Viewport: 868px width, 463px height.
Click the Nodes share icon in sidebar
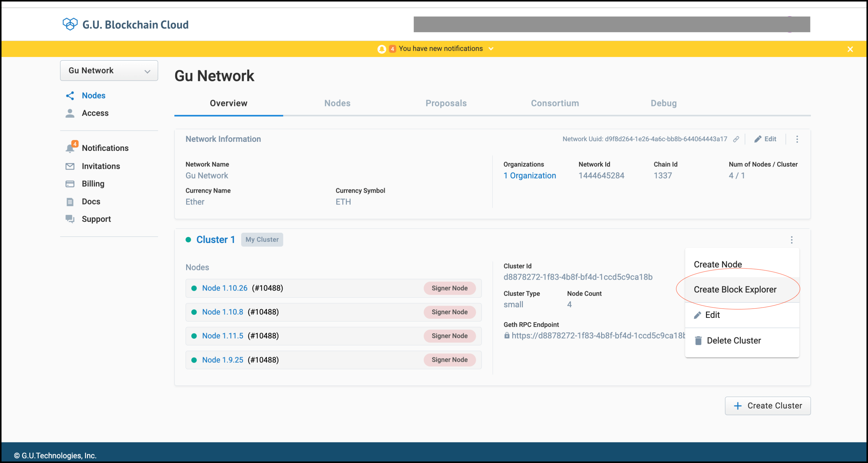click(x=70, y=96)
